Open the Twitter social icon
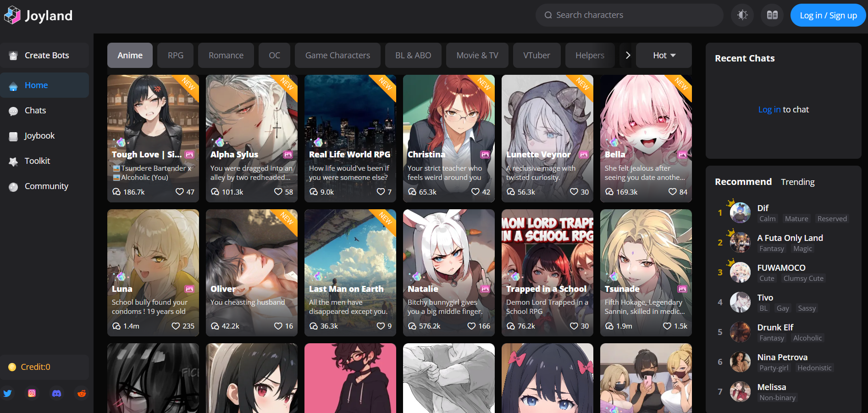Viewport: 868px width, 413px height. (7, 393)
